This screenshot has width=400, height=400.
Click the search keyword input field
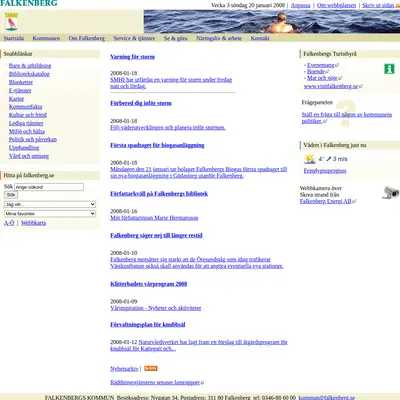coord(49,187)
